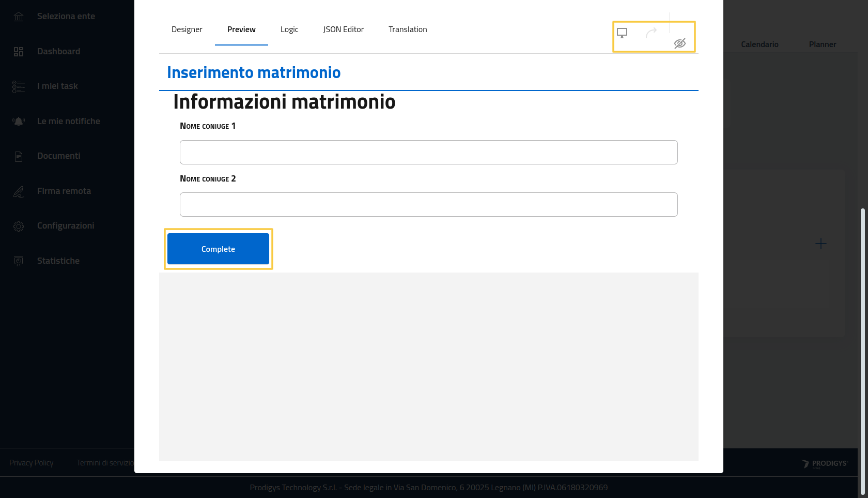
Task: Click the Seleziona ente building icon
Action: click(19, 17)
